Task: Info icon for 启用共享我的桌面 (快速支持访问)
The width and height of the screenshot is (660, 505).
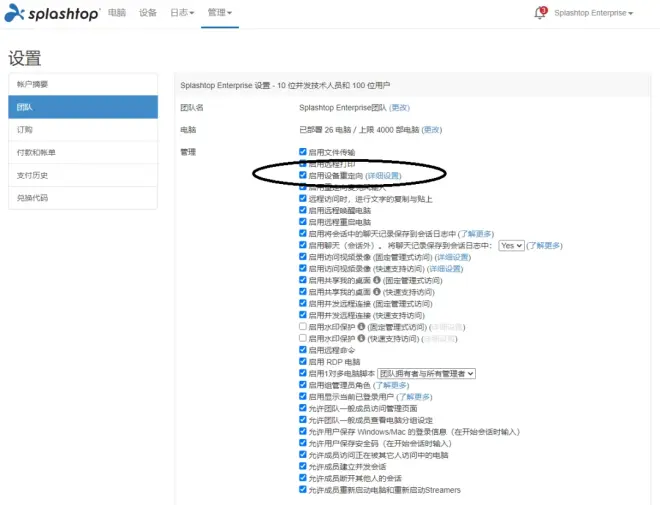Action: (x=377, y=292)
